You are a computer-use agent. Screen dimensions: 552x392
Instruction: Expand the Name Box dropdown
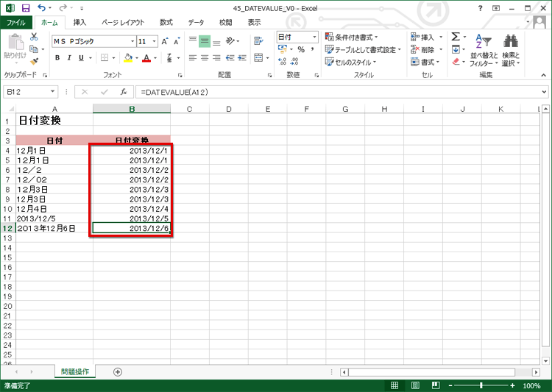[x=52, y=92]
